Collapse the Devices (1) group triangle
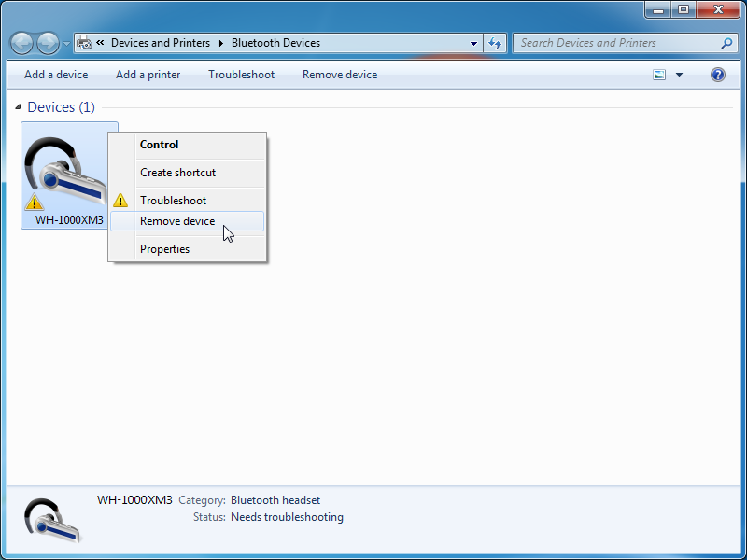The image size is (747, 560). tap(18, 107)
